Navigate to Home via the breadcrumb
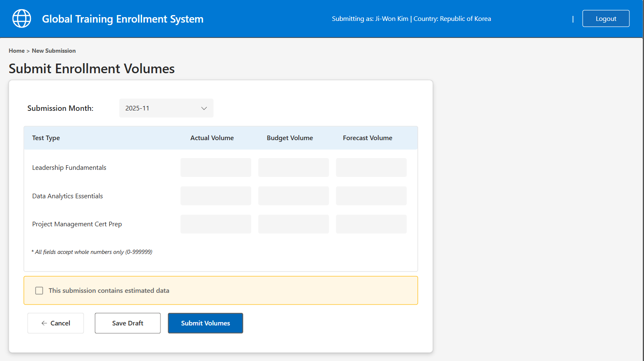The height and width of the screenshot is (361, 644). pos(16,51)
